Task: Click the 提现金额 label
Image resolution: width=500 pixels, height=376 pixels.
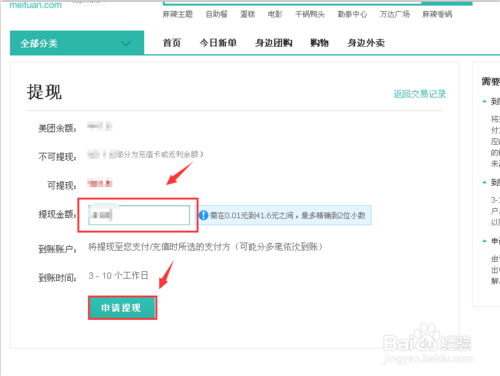Action: (57, 214)
